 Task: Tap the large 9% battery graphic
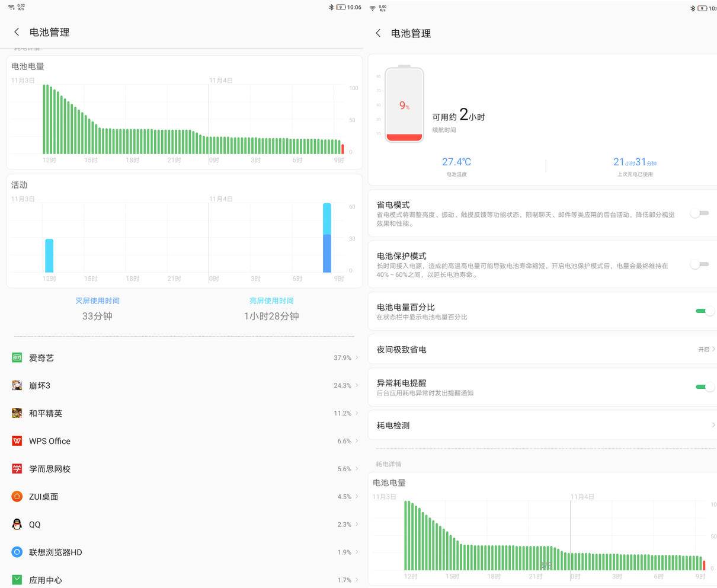click(x=404, y=104)
